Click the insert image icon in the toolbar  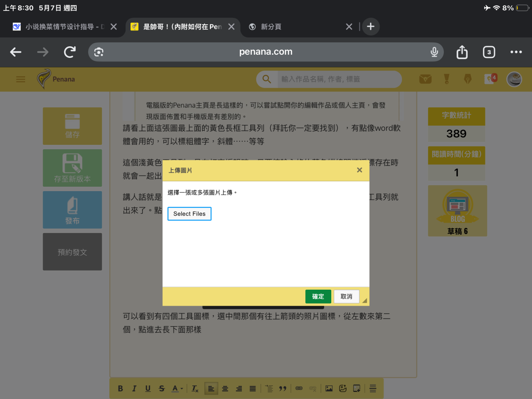click(329, 389)
